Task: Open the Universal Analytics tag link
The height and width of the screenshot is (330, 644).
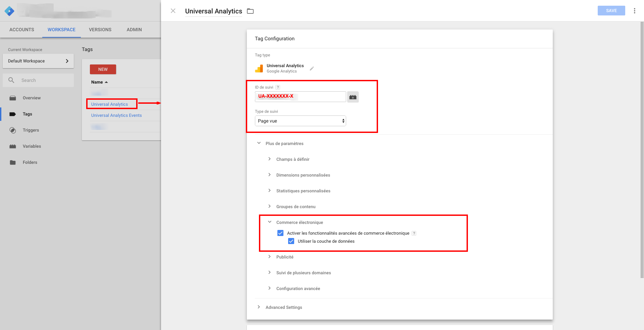Action: pos(109,104)
